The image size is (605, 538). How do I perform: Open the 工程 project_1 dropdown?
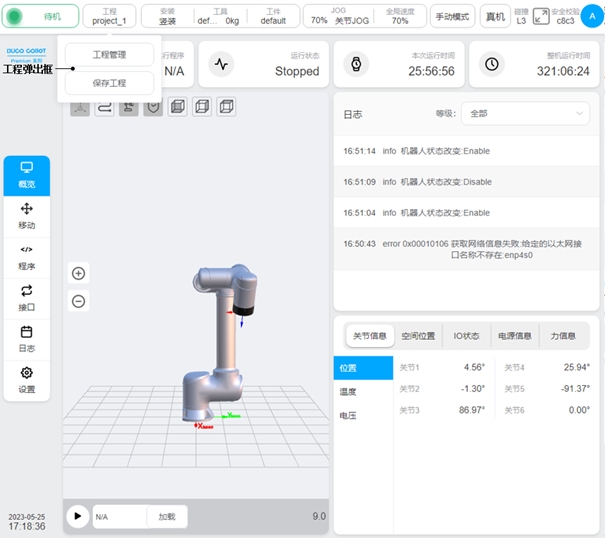pyautogui.click(x=109, y=16)
